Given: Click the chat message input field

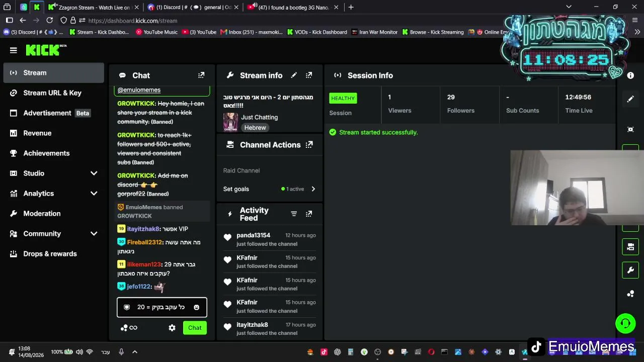Looking at the screenshot, I should click(x=162, y=307).
